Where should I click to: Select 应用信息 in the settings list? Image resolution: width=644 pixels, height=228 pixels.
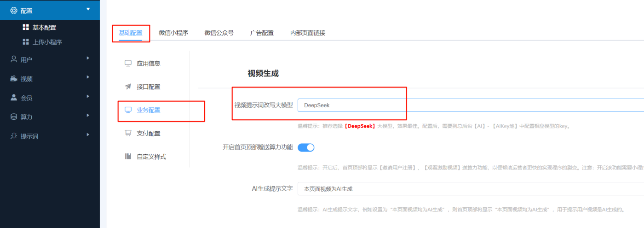coord(148,63)
